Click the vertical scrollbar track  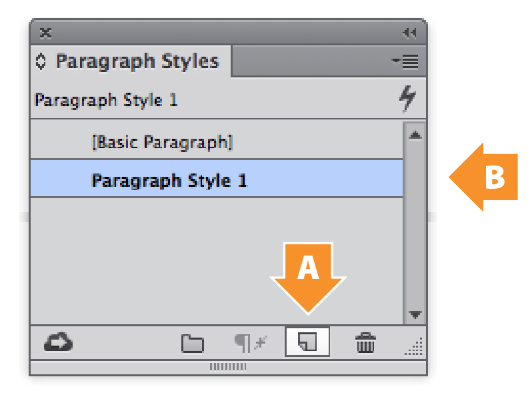(415, 224)
